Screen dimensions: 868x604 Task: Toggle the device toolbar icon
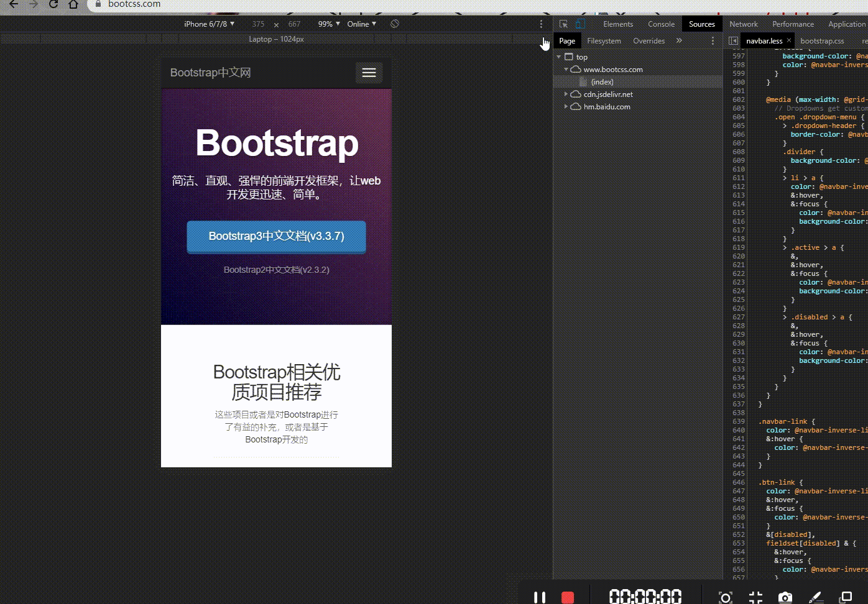coord(580,24)
